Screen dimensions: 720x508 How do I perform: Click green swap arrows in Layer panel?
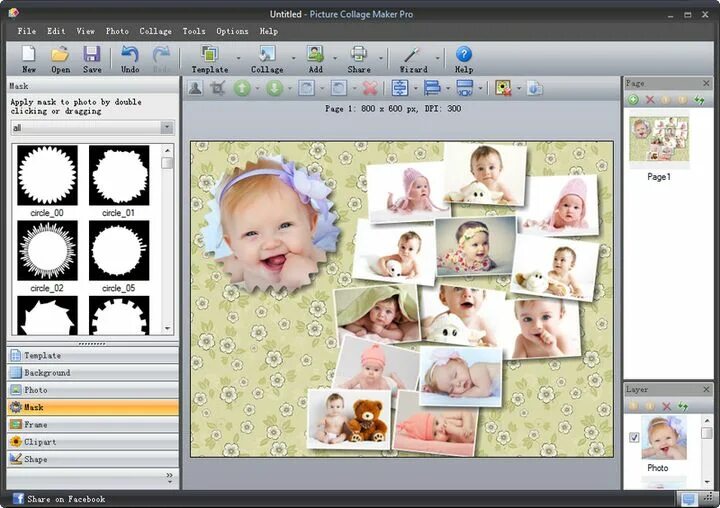coord(683,406)
